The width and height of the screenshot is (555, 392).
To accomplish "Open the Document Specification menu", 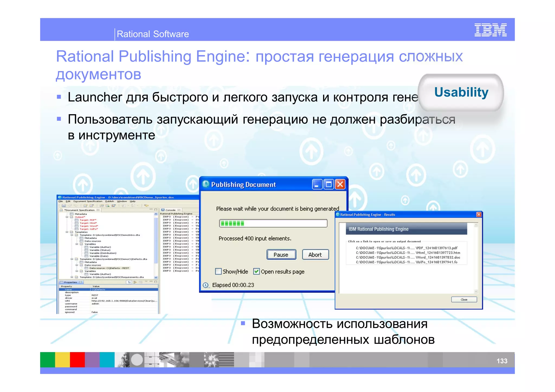I will coord(88,201).
